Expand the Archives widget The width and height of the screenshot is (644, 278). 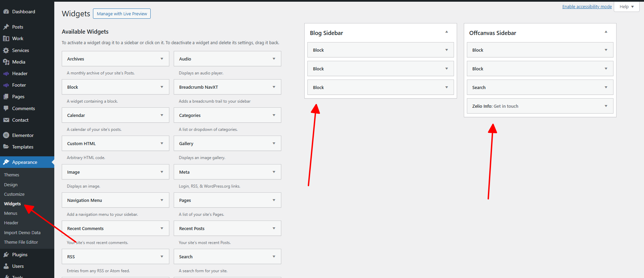tap(162, 59)
